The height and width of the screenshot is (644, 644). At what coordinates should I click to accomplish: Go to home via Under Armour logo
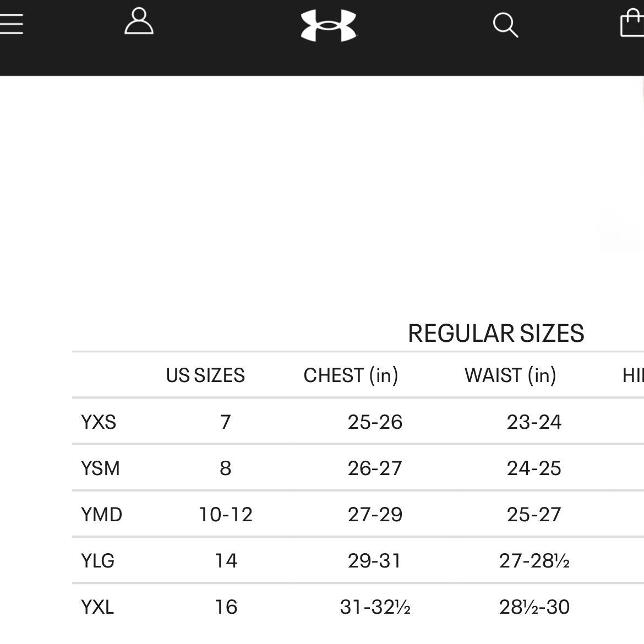click(329, 25)
